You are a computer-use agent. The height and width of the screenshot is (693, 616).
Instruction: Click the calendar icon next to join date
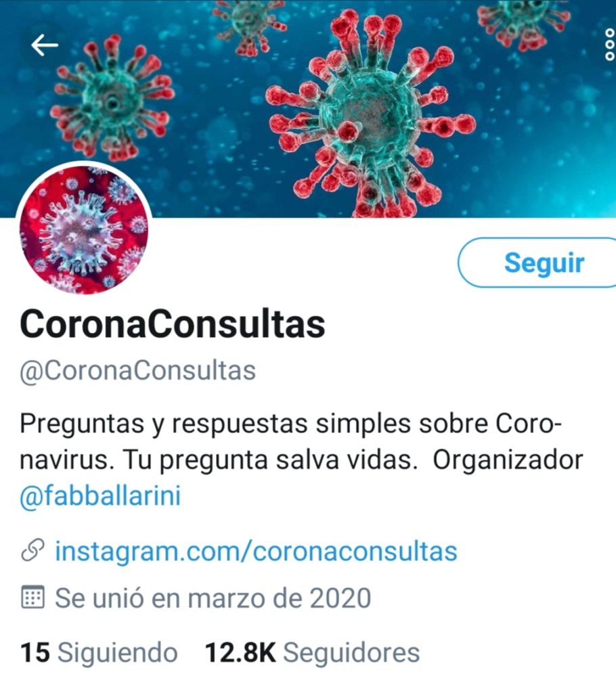click(32, 598)
